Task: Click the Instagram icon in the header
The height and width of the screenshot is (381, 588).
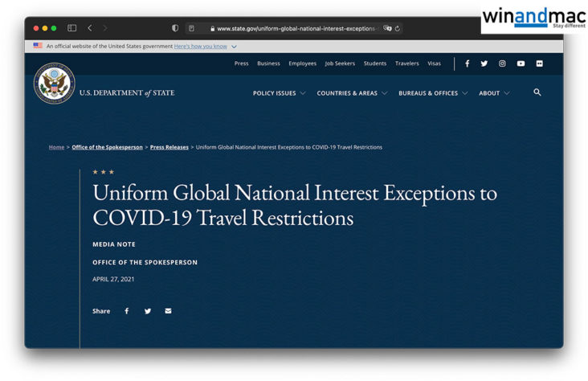Action: coord(502,63)
